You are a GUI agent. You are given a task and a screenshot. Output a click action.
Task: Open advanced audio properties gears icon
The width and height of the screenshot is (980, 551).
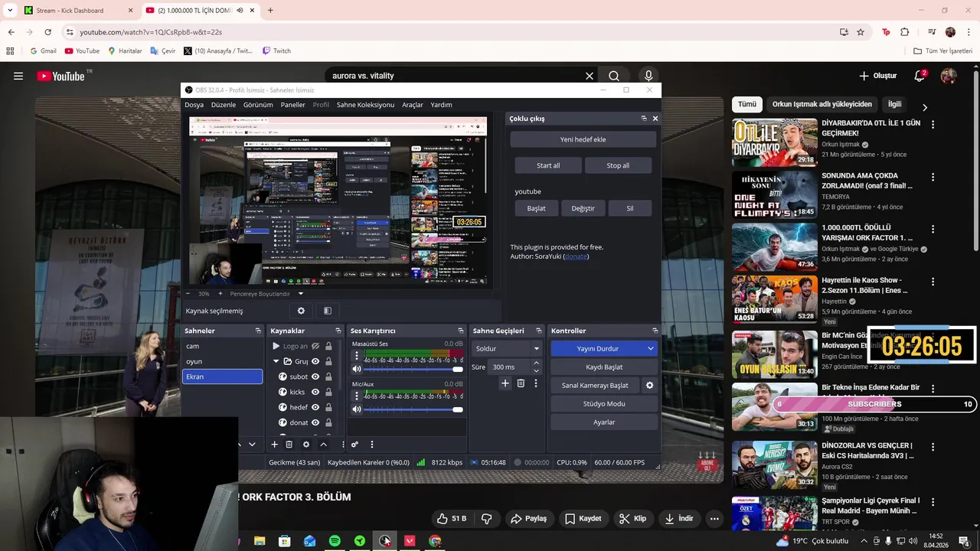tap(354, 445)
